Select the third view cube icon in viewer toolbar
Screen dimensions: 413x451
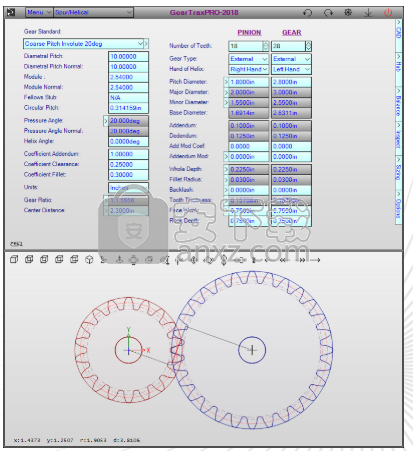pyautogui.click(x=44, y=259)
